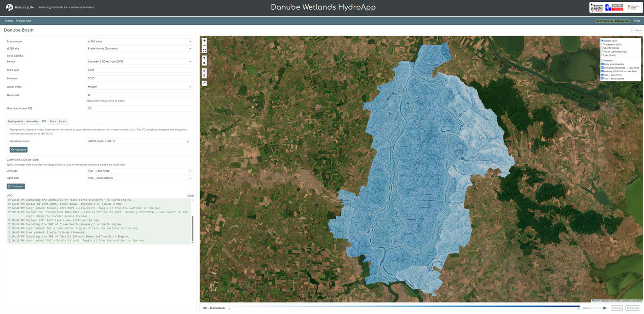Open Project site navigation link
Image resolution: width=644 pixels, height=314 pixels.
tap(23, 21)
